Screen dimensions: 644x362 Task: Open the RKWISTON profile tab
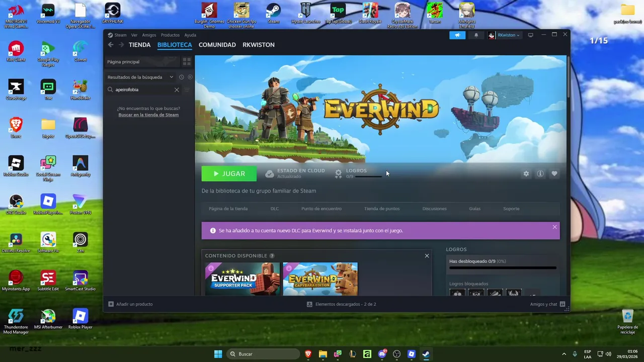pyautogui.click(x=259, y=45)
